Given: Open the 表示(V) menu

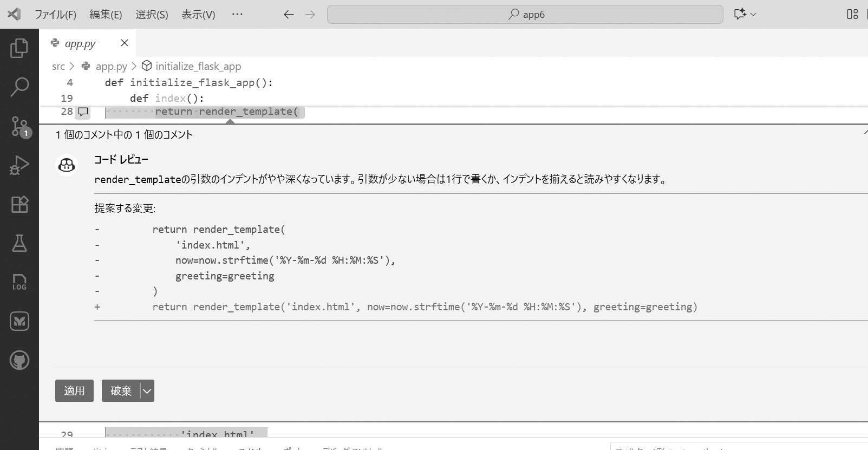Looking at the screenshot, I should (198, 15).
